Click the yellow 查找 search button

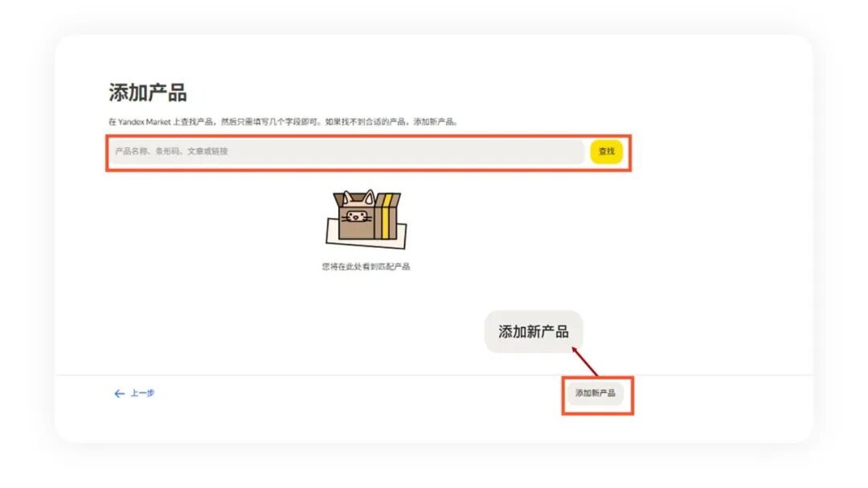606,151
